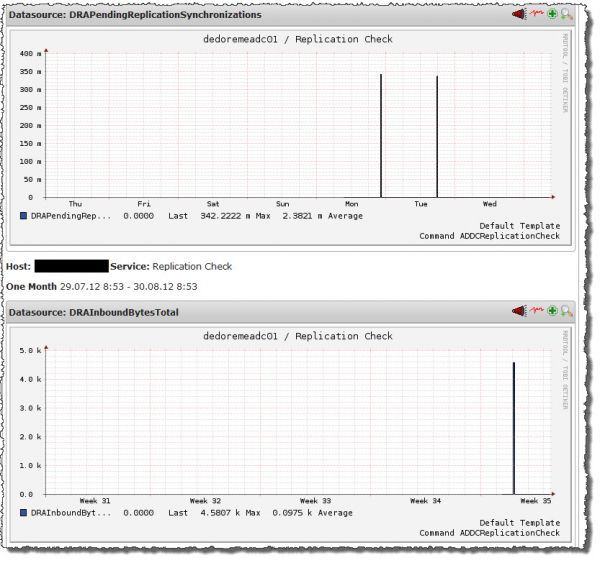This screenshot has width=600, height=563.
Task: Click the top graph title dedoremeadc01 / Replication Check
Action: coord(297,39)
